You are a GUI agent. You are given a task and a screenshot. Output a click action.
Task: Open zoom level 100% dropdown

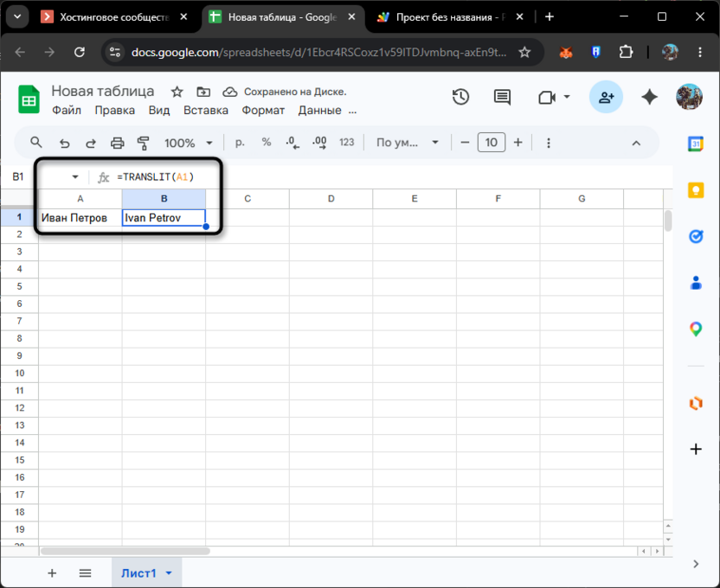click(x=189, y=143)
